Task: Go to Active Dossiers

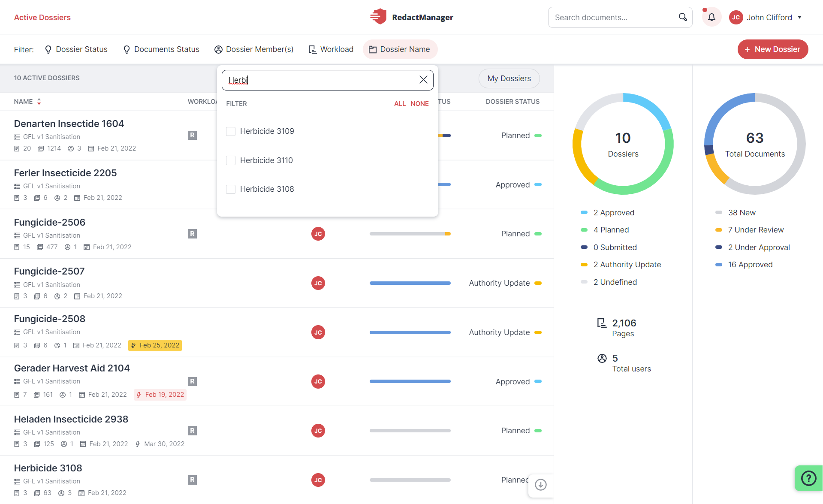Action: [42, 18]
